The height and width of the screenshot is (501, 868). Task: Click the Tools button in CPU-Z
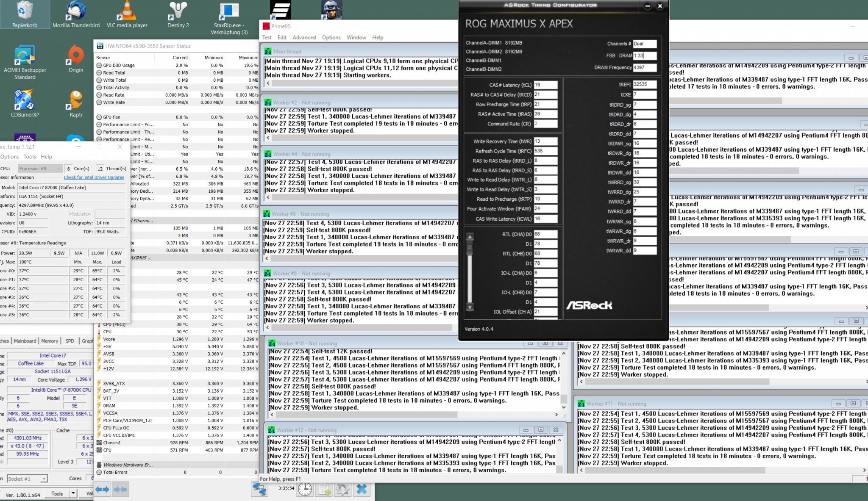pyautogui.click(x=57, y=493)
